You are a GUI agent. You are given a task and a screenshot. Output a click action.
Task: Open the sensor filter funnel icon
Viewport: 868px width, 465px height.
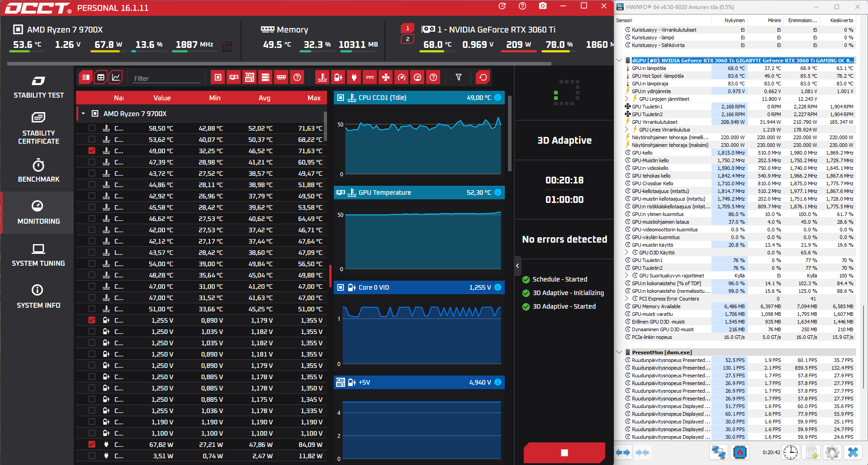459,77
